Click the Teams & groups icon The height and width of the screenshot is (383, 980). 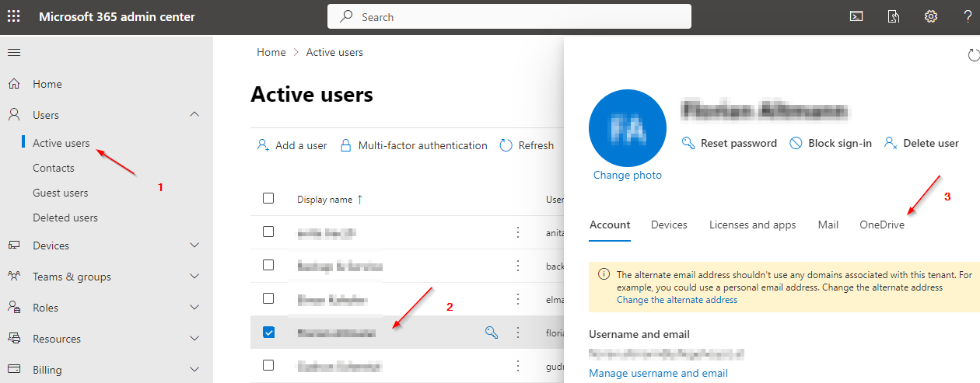tap(14, 277)
